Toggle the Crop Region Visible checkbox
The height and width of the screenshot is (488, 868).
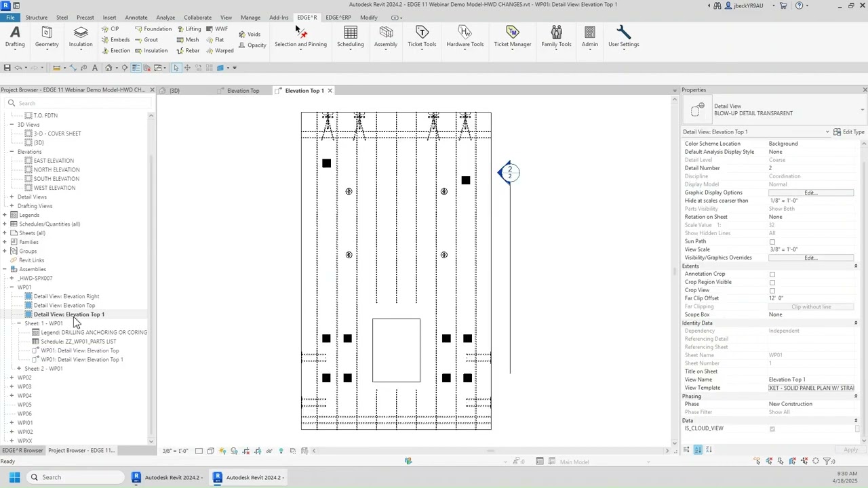click(772, 283)
